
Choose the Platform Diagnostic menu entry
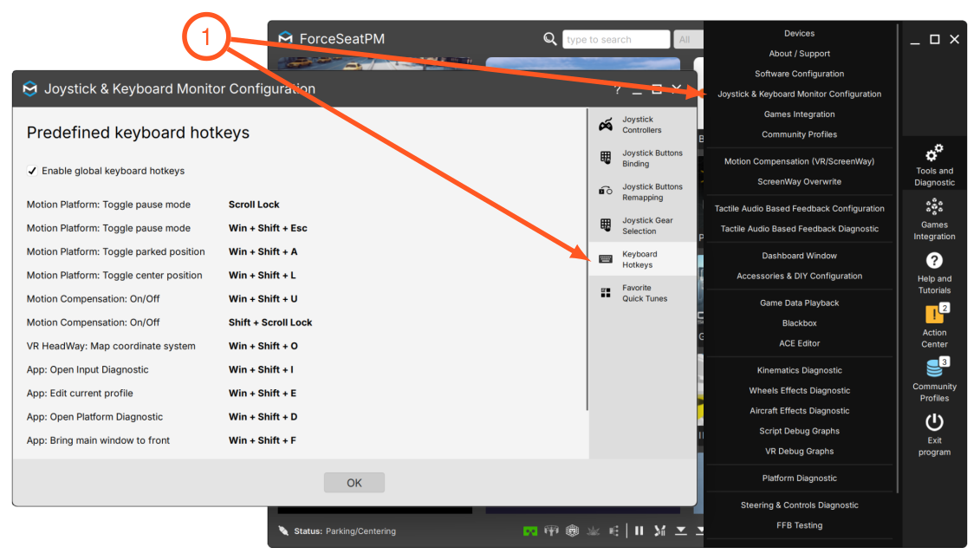click(799, 479)
